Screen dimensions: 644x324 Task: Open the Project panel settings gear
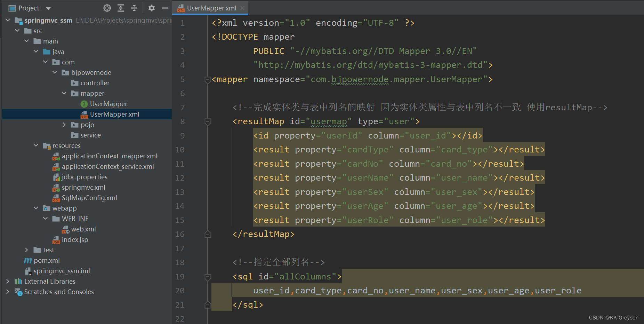[x=152, y=8]
